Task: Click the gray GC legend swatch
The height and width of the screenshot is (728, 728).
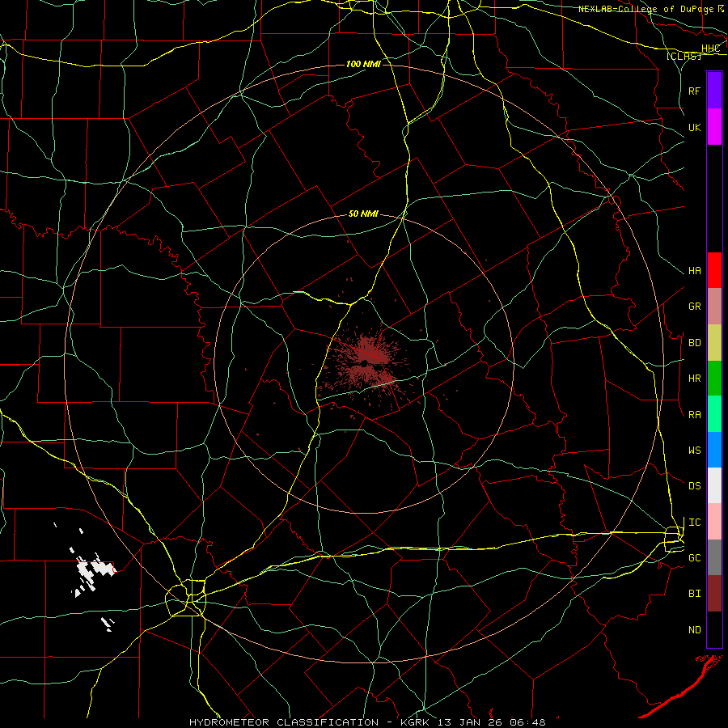Action: pos(714,557)
